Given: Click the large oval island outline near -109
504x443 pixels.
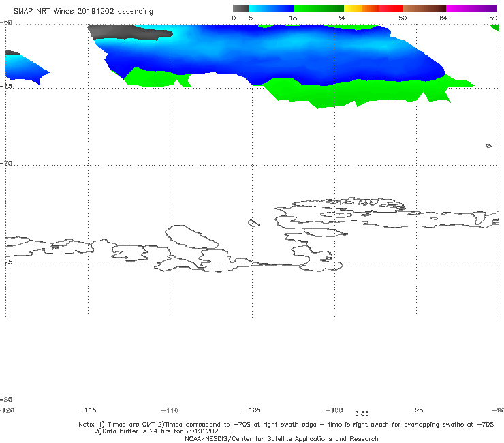Looking at the screenshot, I should 192,236.
